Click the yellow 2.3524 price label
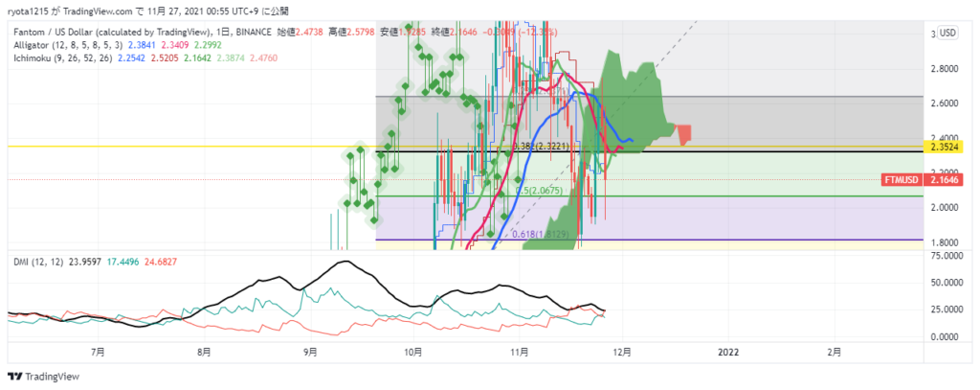Screen dimensions: 980x390 [946, 147]
